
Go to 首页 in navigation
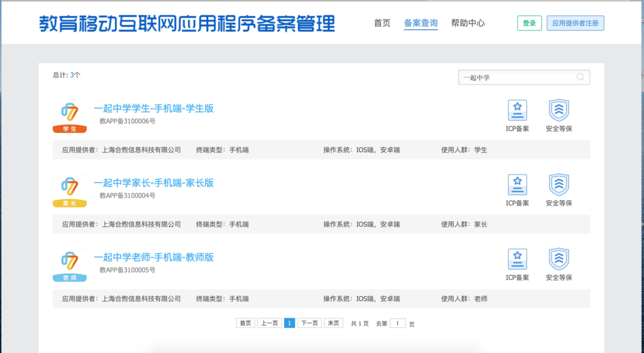pos(382,23)
